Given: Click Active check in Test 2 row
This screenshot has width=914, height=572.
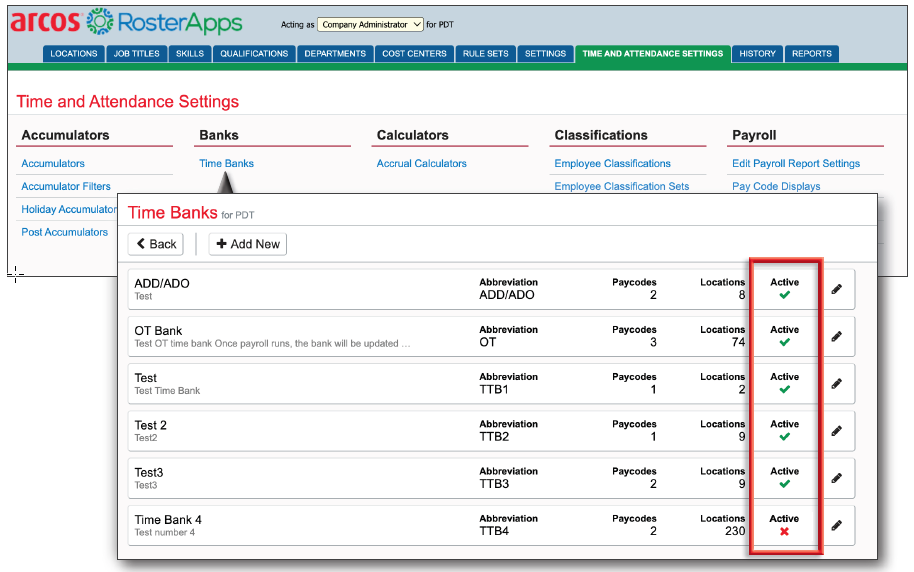Looking at the screenshot, I should click(785, 437).
